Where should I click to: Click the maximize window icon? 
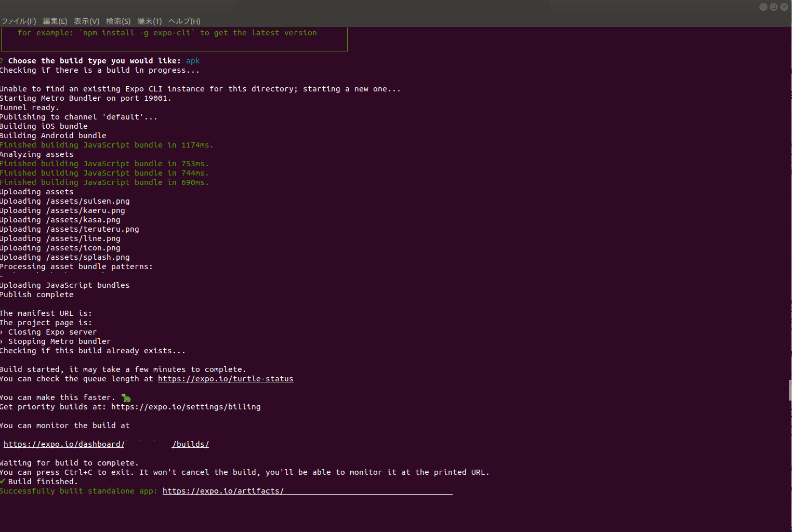click(774, 7)
